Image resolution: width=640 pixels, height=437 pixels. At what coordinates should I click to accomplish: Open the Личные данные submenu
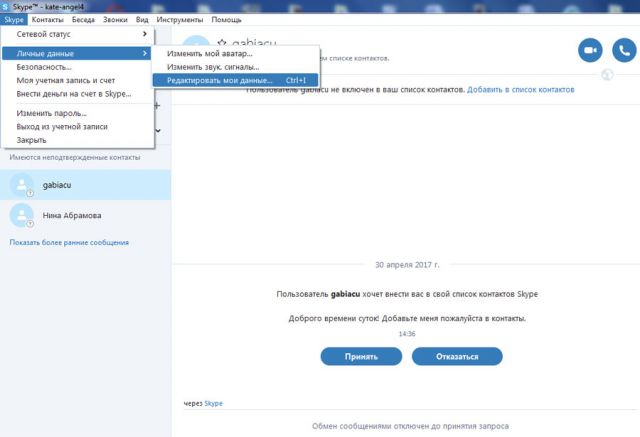coord(77,53)
